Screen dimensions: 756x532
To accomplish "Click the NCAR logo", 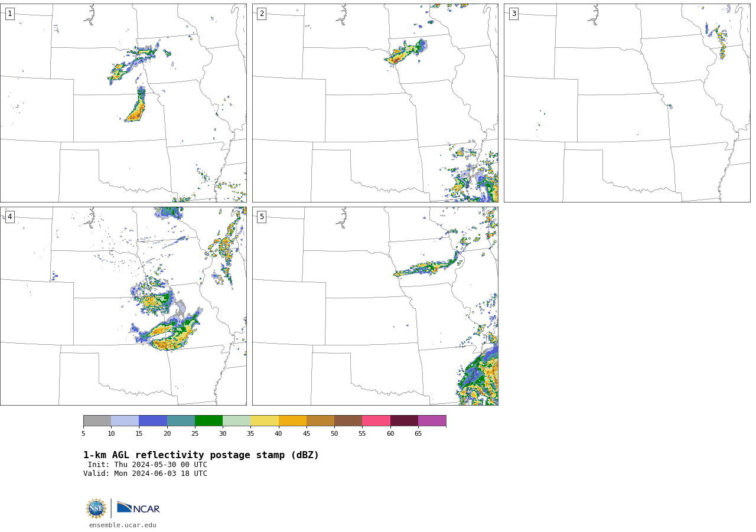I will (x=138, y=508).
